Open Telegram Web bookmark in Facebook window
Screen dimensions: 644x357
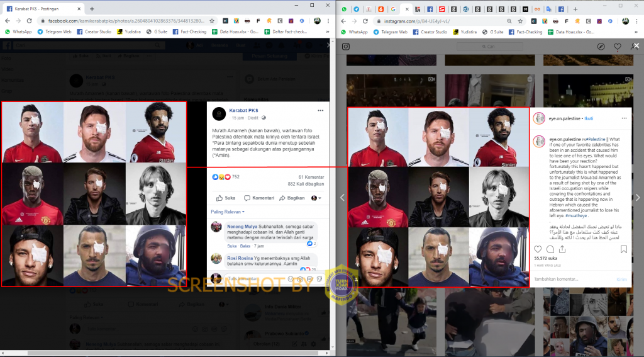pos(54,31)
